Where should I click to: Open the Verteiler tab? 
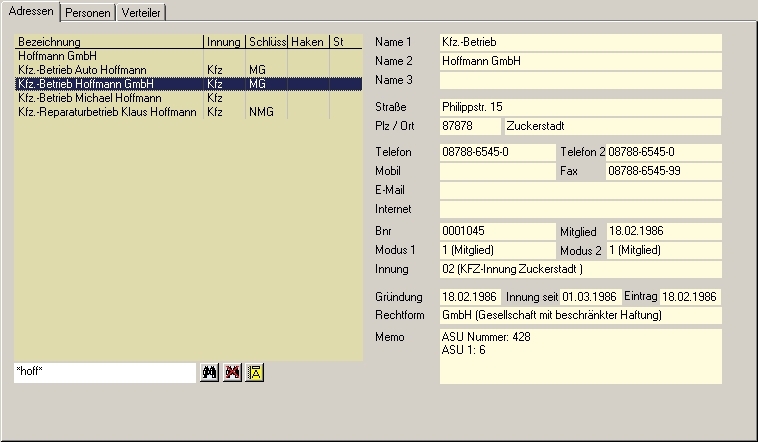click(140, 12)
